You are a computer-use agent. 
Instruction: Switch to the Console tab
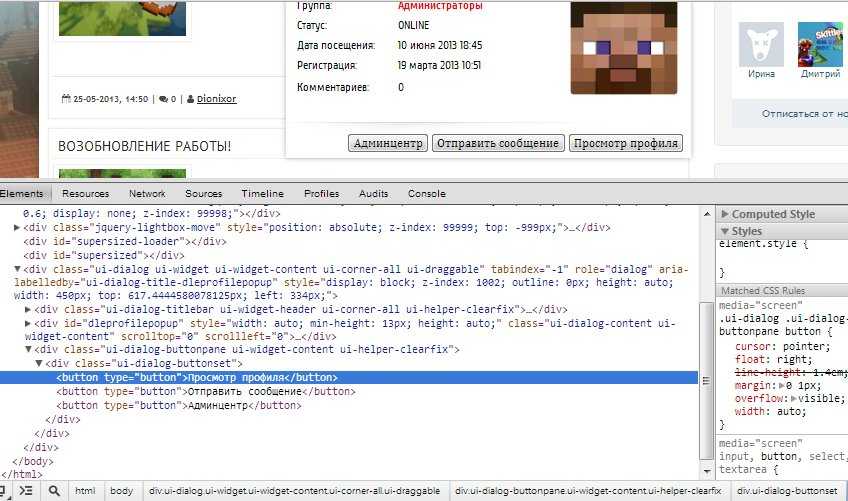pos(427,194)
